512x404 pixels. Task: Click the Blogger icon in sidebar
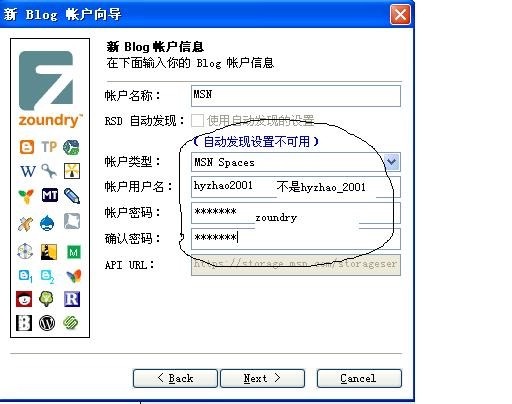(x=27, y=147)
